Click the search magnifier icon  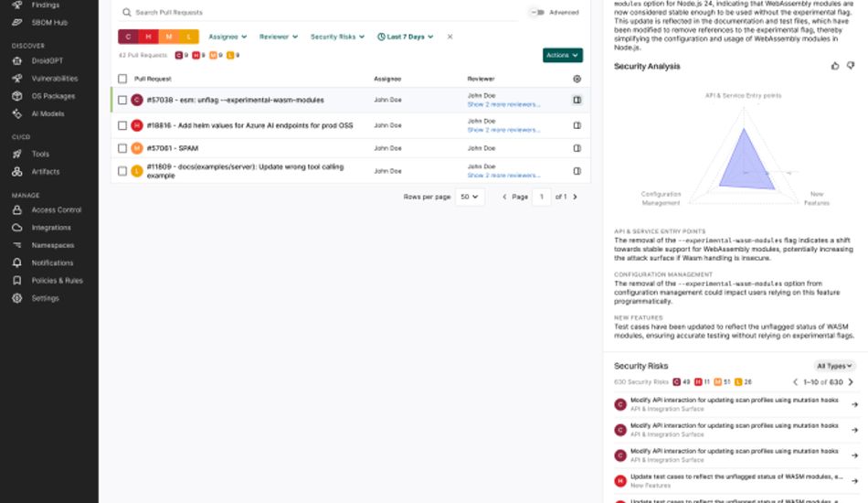click(x=127, y=12)
